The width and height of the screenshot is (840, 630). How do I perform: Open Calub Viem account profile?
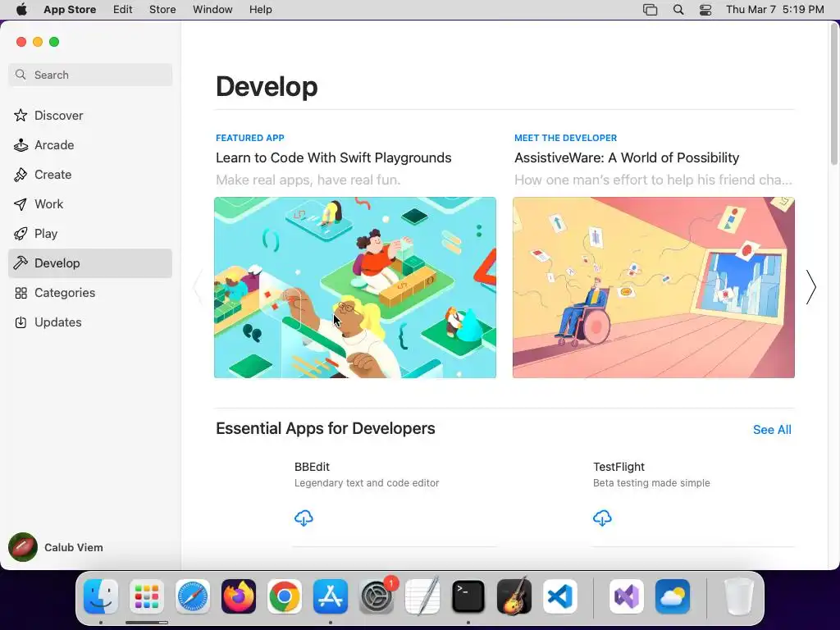(57, 547)
